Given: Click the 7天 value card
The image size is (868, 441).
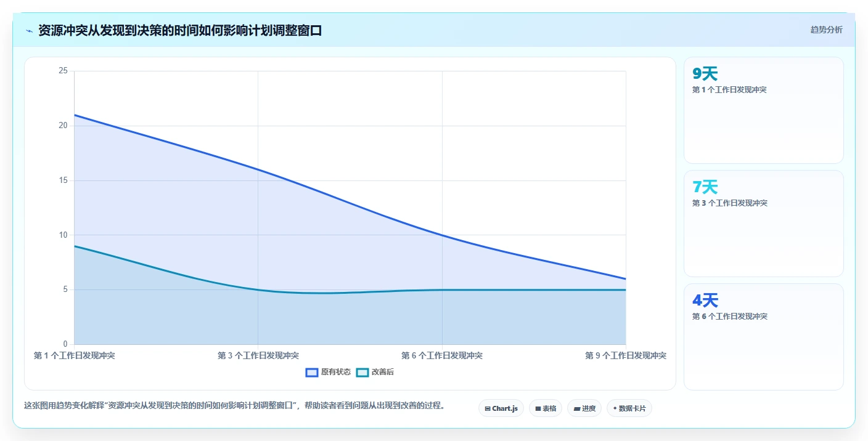Looking at the screenshot, I should (764, 224).
